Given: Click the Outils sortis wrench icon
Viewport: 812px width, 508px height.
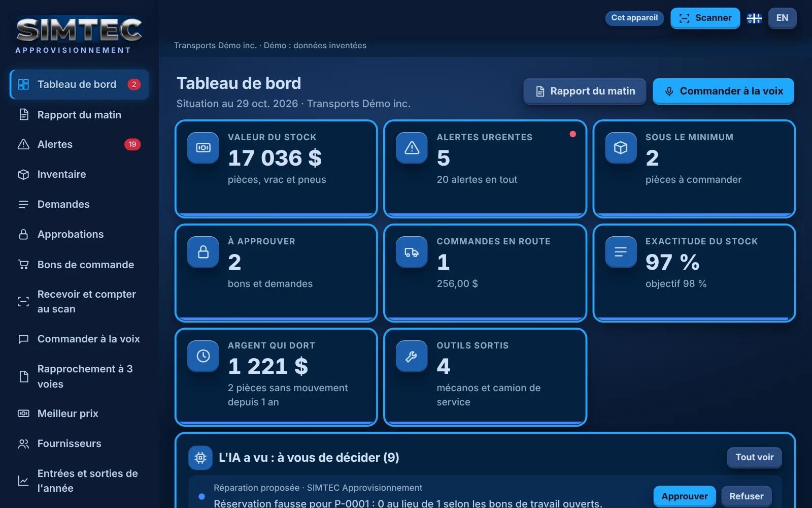Looking at the screenshot, I should click(412, 356).
